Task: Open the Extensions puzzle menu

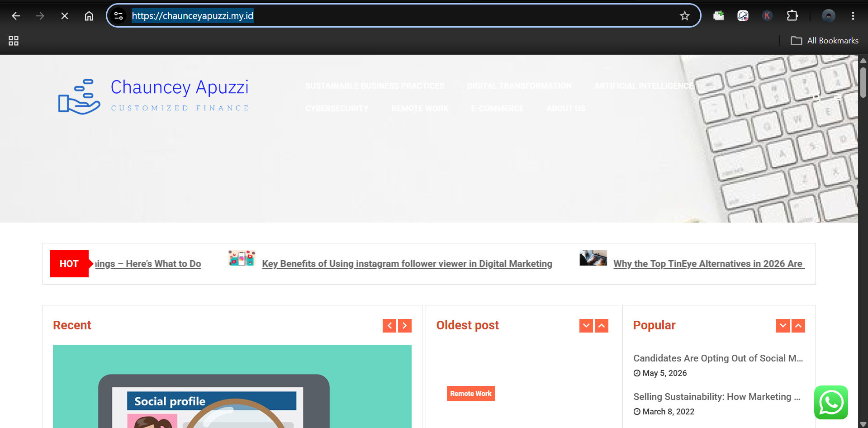Action: pyautogui.click(x=792, y=16)
